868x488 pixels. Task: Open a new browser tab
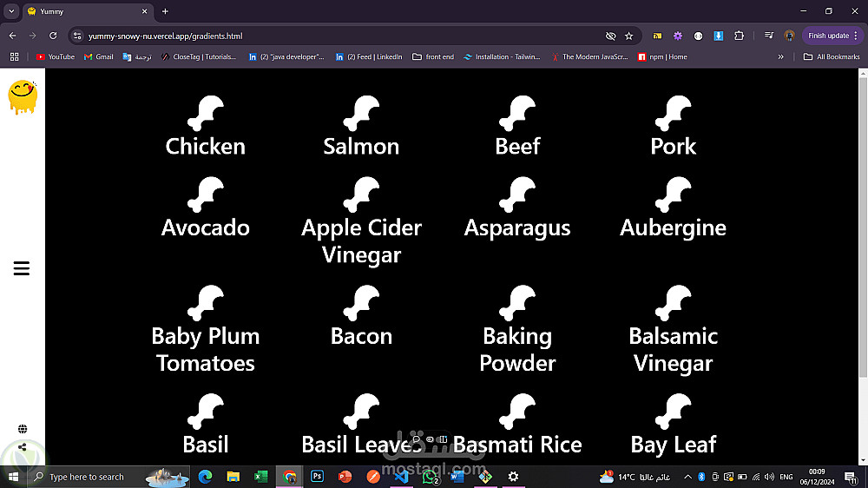click(165, 11)
